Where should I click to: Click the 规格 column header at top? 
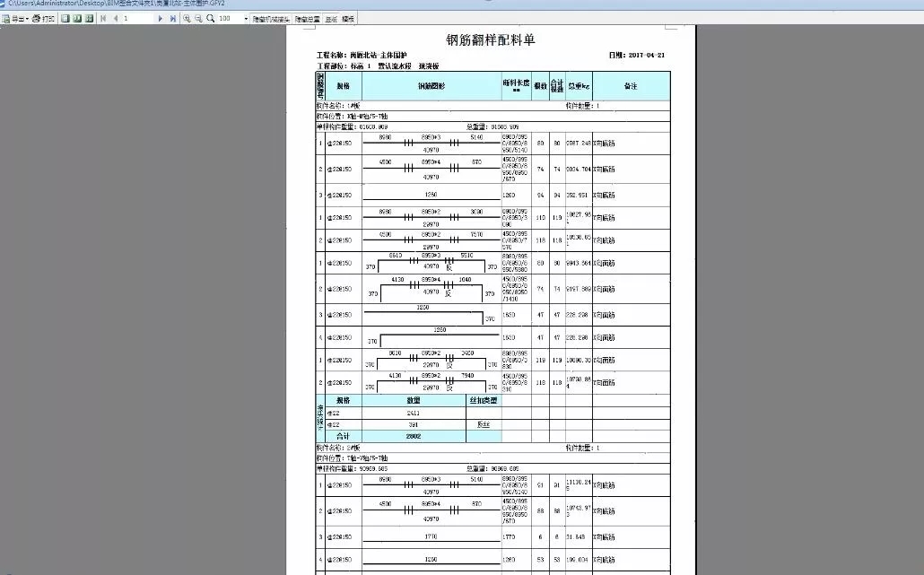344,86
